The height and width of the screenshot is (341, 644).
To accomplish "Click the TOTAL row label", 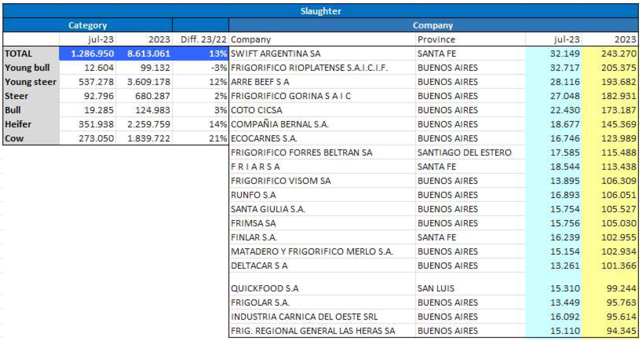I will coord(18,54).
